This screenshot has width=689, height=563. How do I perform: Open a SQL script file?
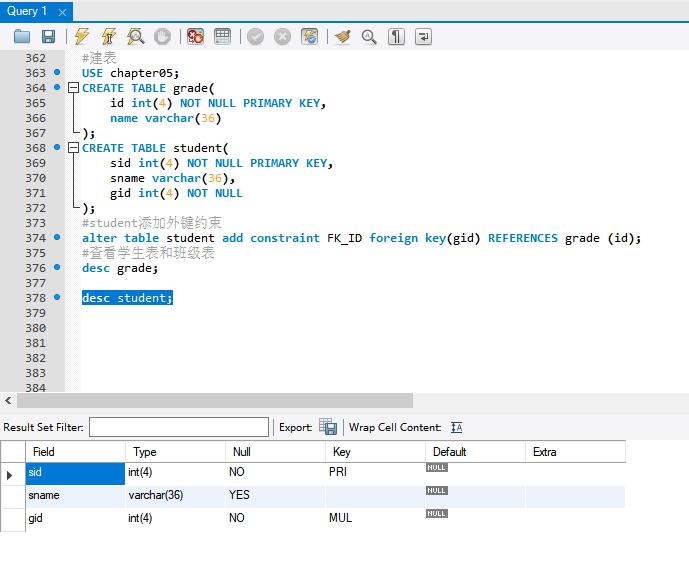pos(22,36)
